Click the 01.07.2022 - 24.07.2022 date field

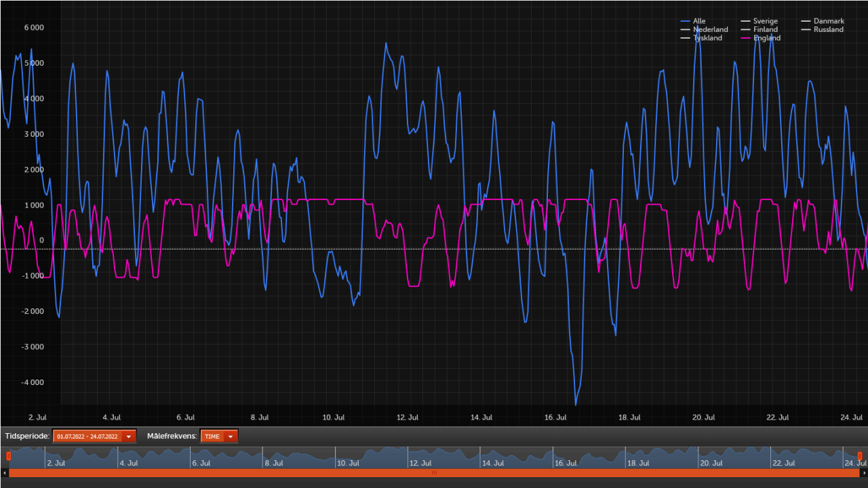[x=88, y=436]
